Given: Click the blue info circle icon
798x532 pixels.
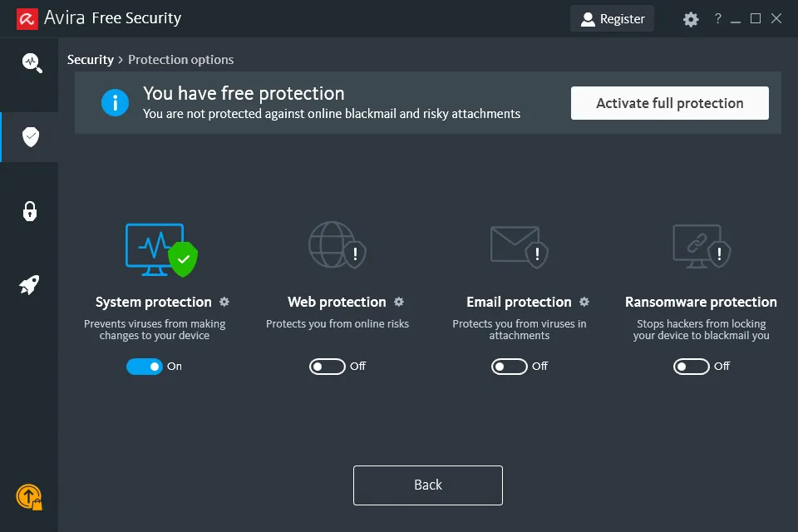Looking at the screenshot, I should click(x=116, y=102).
